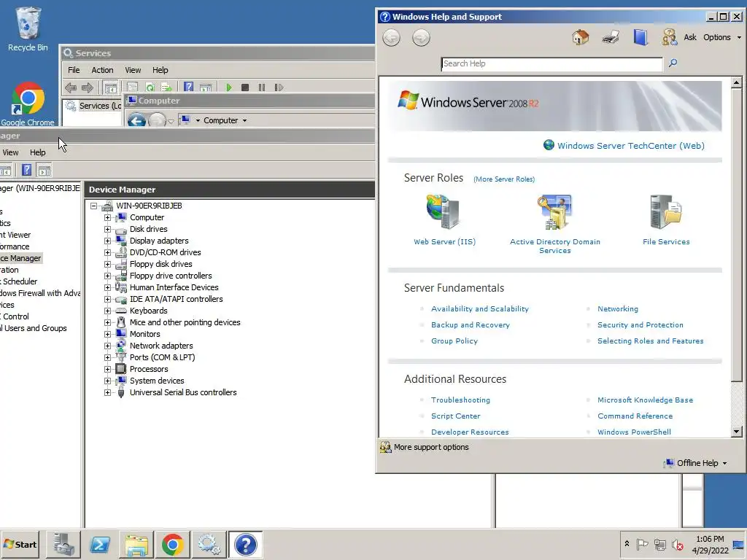Click Services toolbar refresh icon
Screen dimensions: 747x560
150,87
